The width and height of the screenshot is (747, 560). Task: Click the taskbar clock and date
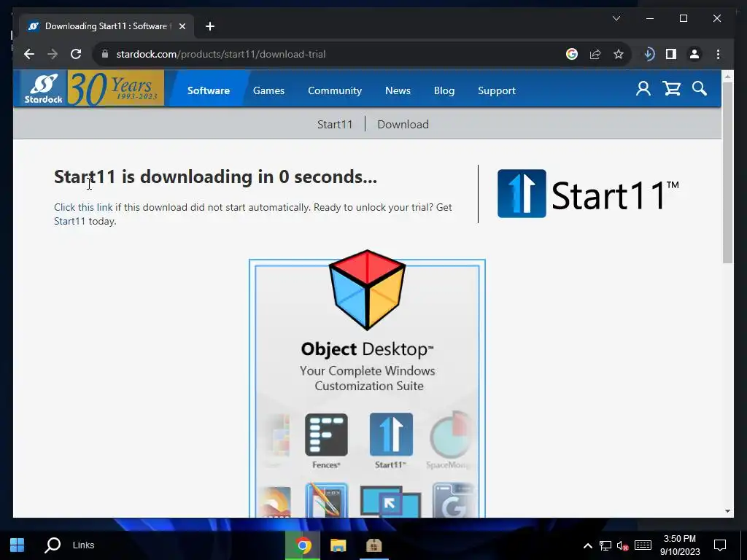coord(680,545)
